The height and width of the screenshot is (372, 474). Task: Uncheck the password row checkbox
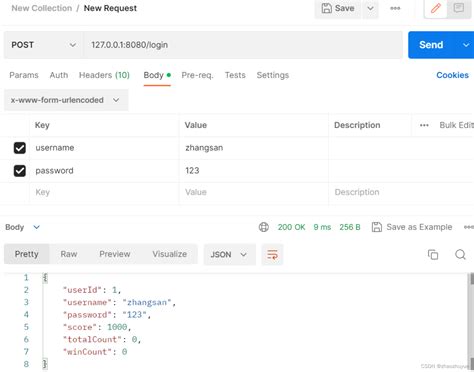20,171
